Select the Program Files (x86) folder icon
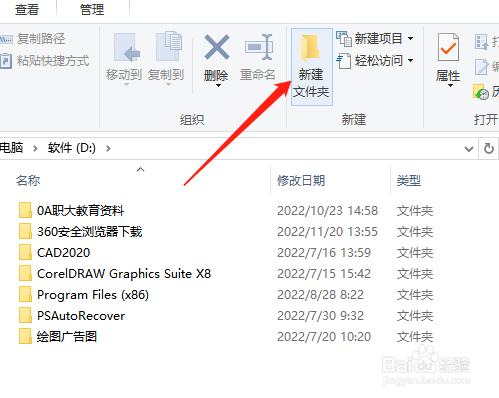Image resolution: width=499 pixels, height=398 pixels. coord(25,294)
